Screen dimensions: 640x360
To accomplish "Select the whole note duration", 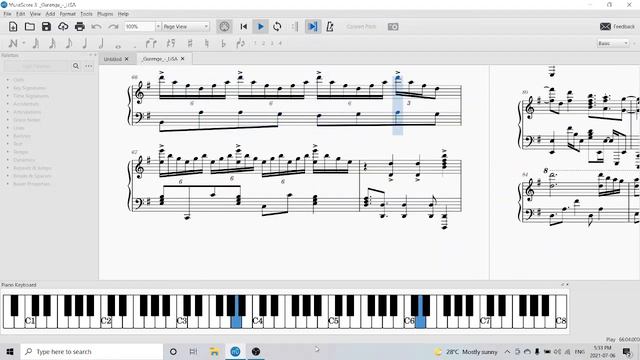I will [118, 46].
